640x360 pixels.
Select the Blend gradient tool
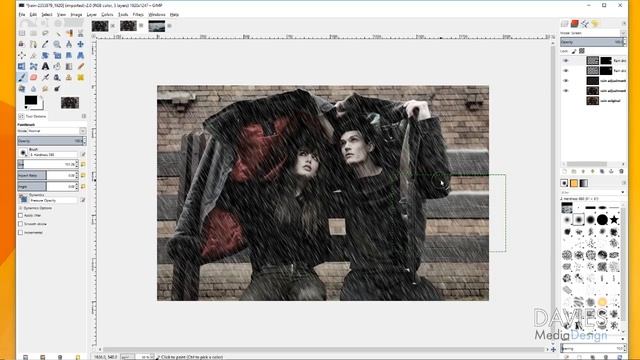coord(69,66)
